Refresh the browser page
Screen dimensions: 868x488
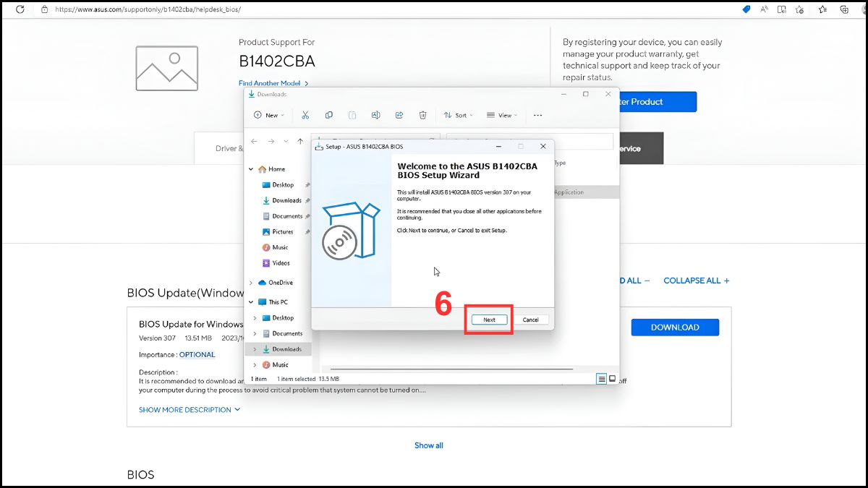tap(20, 9)
